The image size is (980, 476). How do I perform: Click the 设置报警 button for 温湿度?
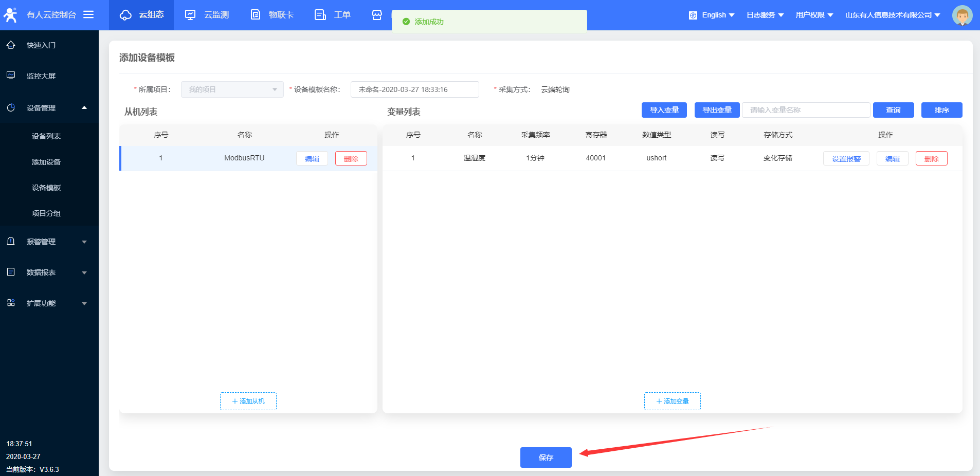(x=846, y=158)
